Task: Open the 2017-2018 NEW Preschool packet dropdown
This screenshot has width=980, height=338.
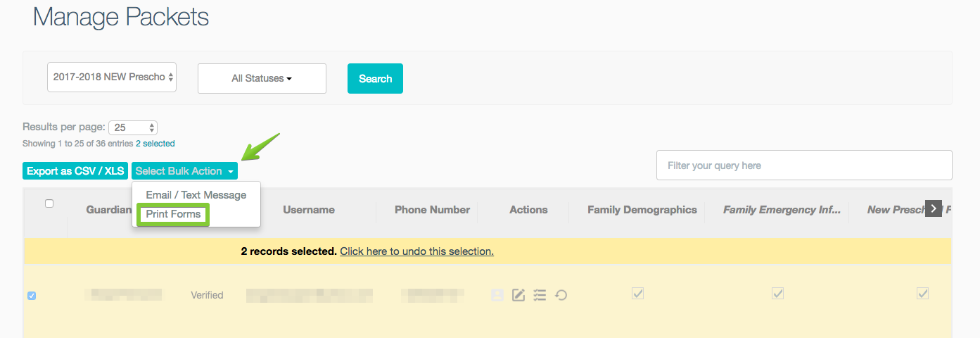Action: (x=112, y=77)
